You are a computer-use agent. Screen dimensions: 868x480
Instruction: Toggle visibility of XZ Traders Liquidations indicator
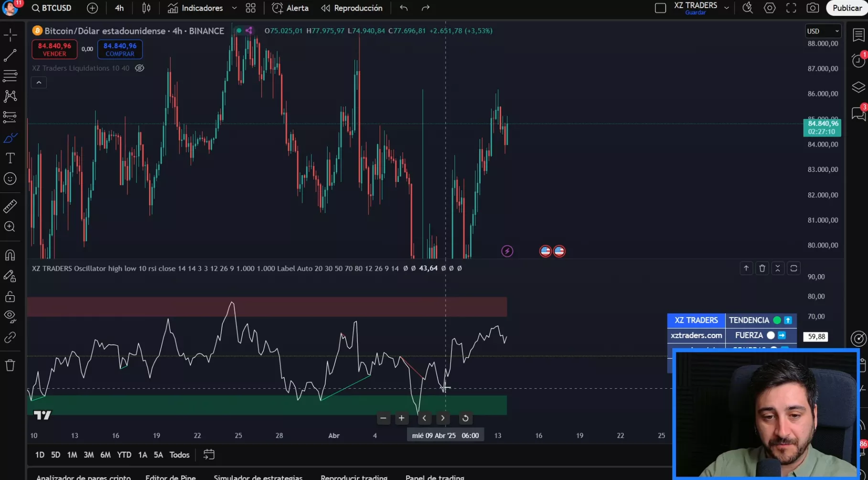point(139,68)
